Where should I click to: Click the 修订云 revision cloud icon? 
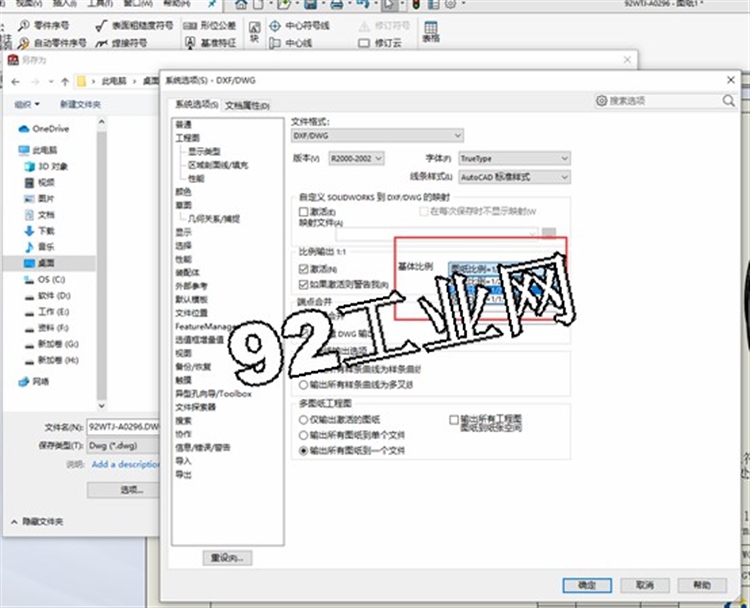364,43
